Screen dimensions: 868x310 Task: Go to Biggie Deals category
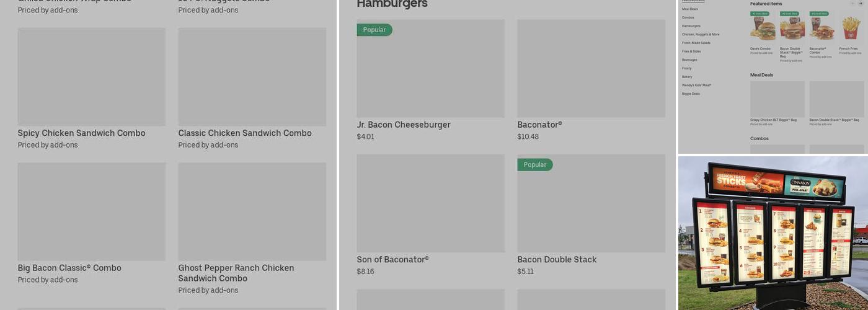click(691, 94)
